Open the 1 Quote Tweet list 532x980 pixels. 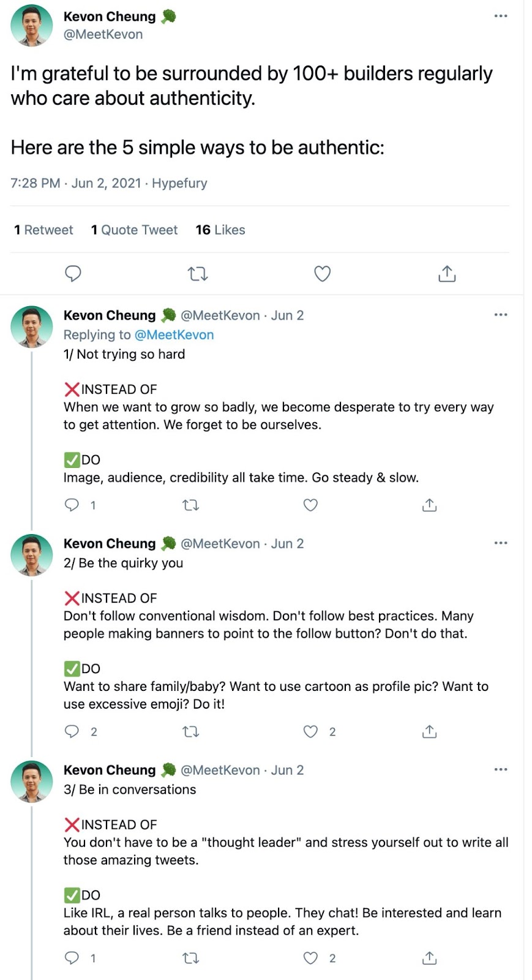click(134, 230)
